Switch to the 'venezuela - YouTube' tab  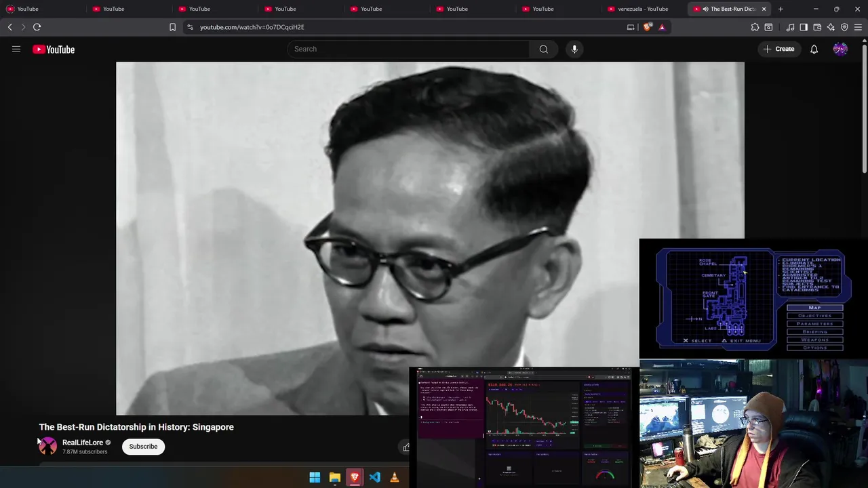643,9
